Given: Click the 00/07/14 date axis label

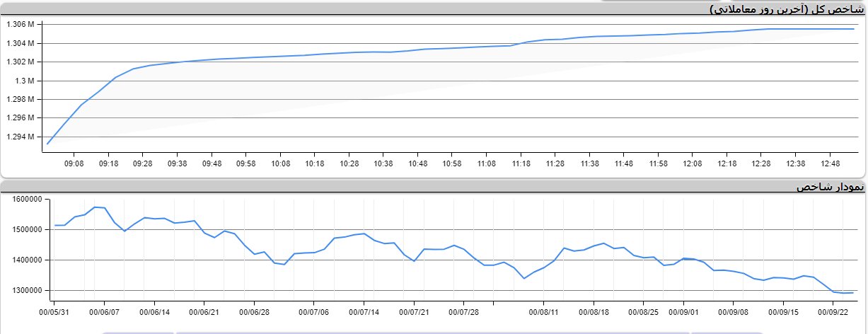Looking at the screenshot, I should [364, 311].
